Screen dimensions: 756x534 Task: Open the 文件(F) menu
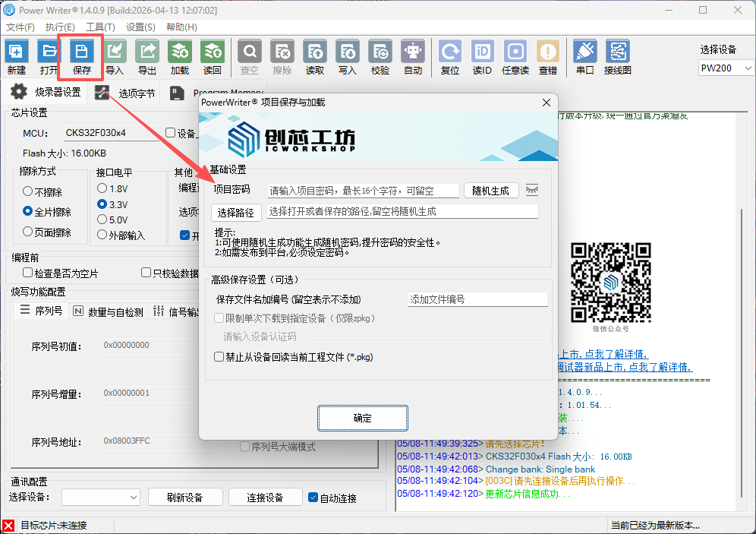(20, 27)
